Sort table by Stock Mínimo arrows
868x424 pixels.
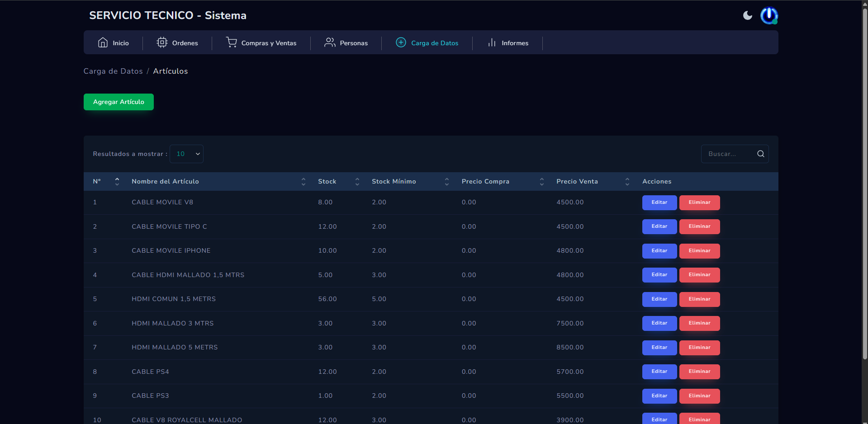(446, 182)
